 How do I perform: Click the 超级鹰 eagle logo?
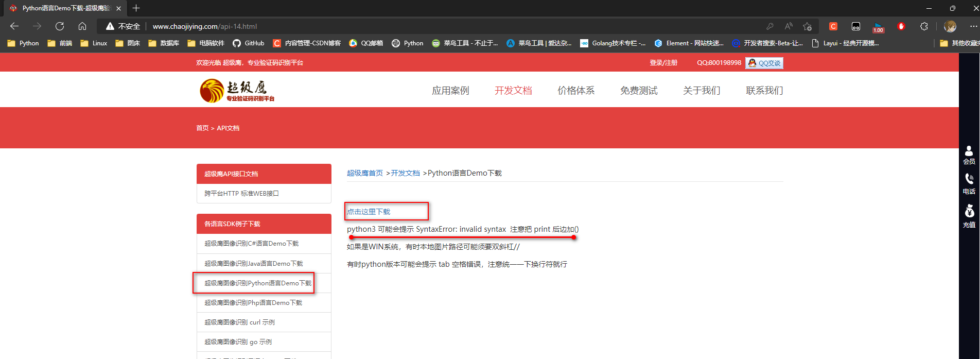(x=237, y=91)
